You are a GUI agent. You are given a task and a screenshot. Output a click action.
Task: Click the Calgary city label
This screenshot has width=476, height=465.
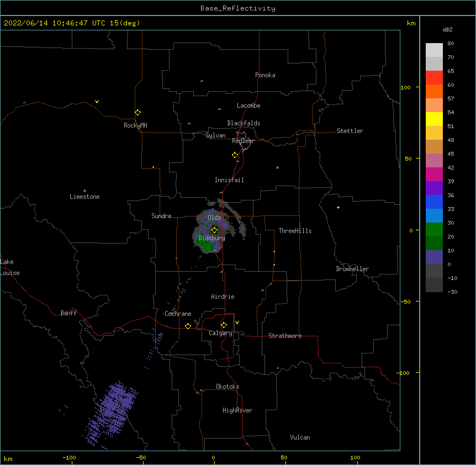(x=220, y=333)
